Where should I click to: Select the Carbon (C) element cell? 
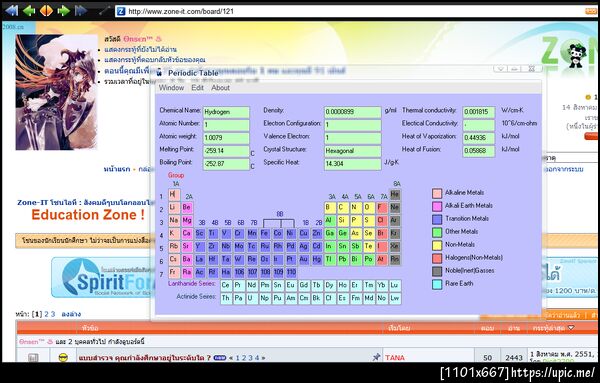click(x=342, y=207)
